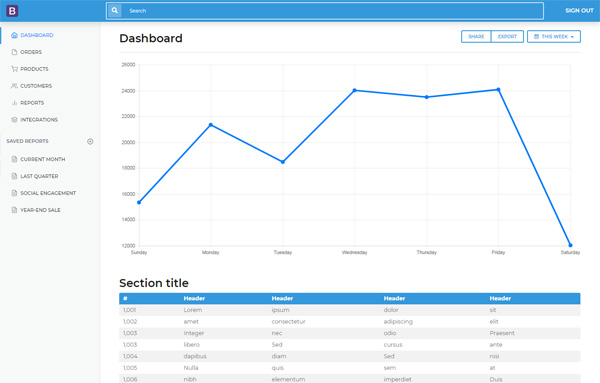Select Integrations in sidebar

(x=39, y=120)
